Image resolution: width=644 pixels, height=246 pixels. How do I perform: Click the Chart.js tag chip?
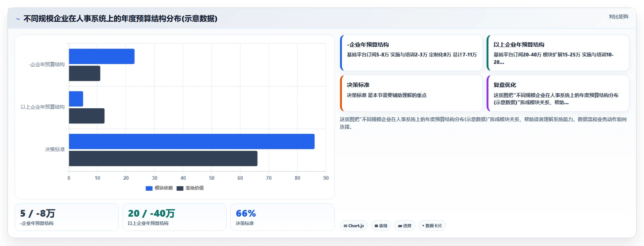coord(354,226)
